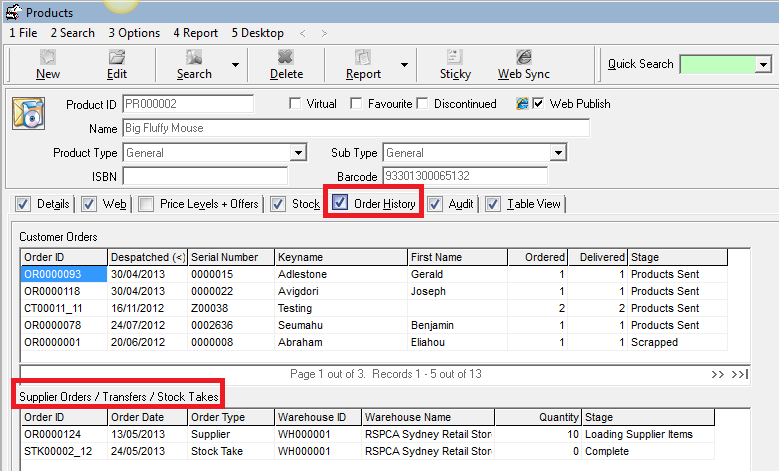Open the 3 Options menu
The height and width of the screenshot is (471, 779).
tap(134, 33)
